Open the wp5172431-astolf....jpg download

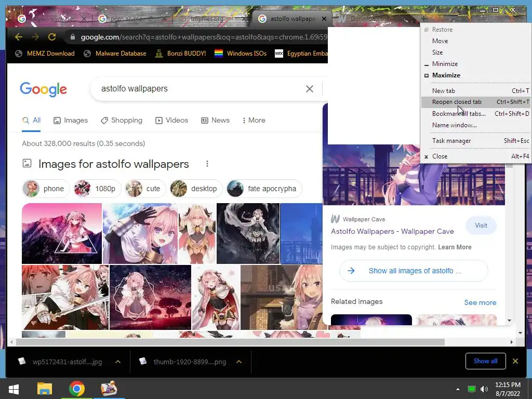[x=60, y=362]
